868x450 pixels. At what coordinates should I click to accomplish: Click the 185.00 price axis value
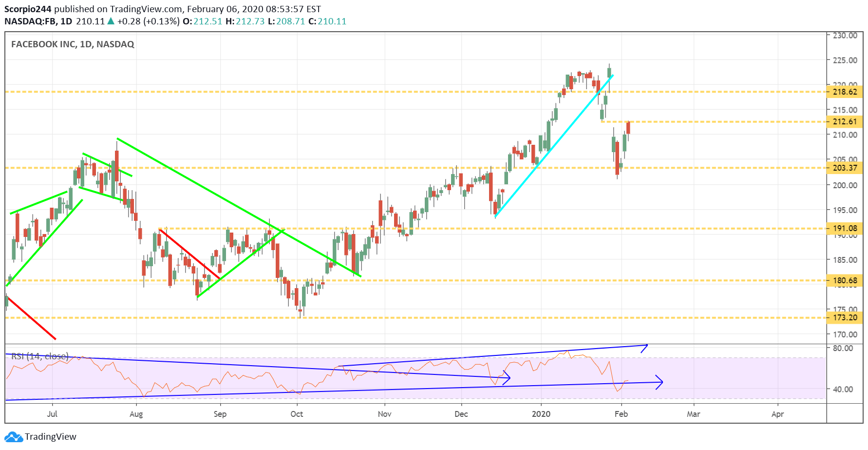(x=845, y=260)
